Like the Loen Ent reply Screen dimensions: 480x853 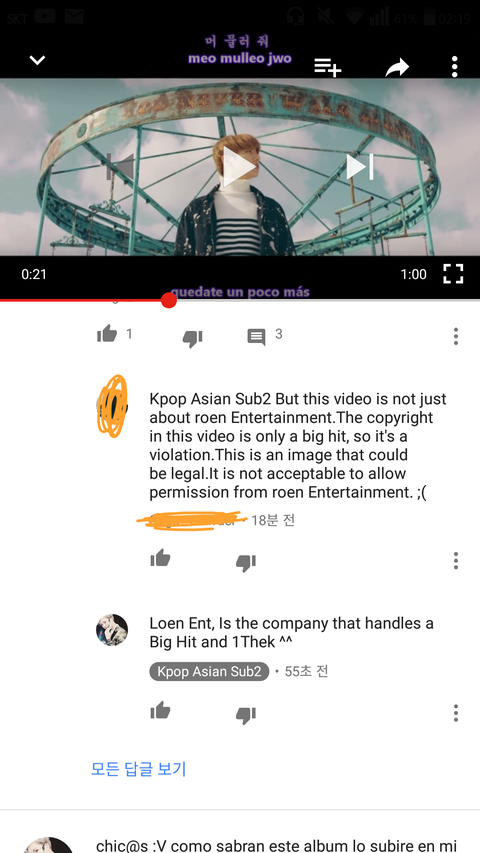[160, 710]
